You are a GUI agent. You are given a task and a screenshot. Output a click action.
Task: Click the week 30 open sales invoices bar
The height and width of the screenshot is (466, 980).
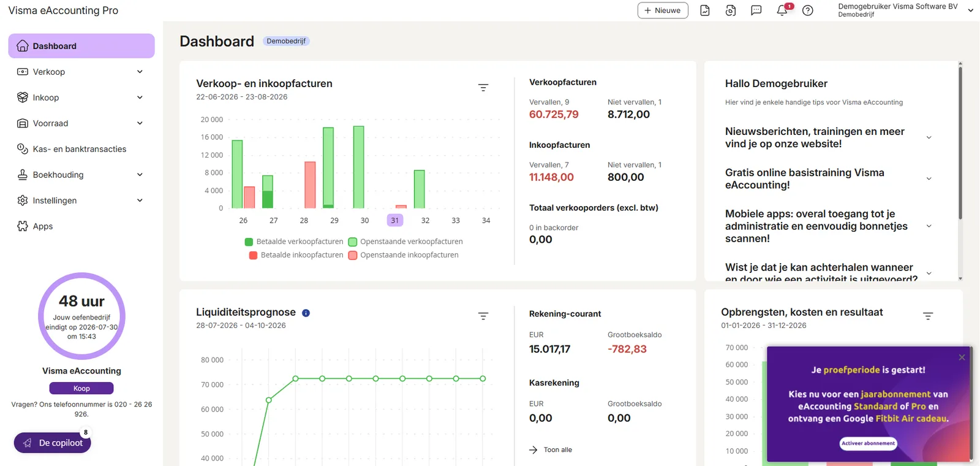(359, 167)
